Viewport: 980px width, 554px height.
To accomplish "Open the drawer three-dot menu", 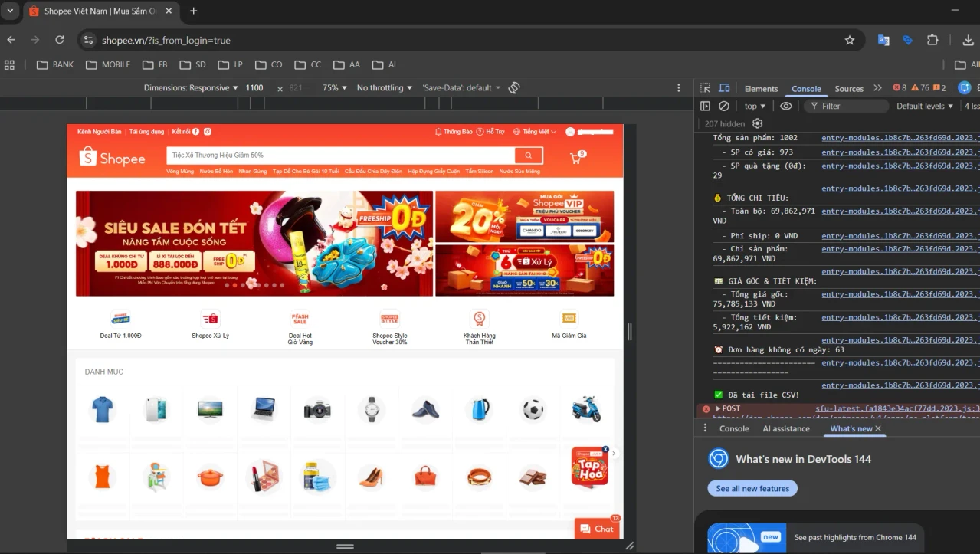I will pos(705,428).
